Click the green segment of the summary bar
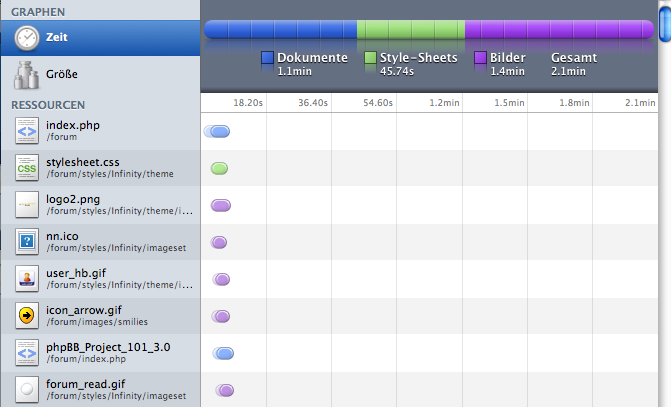This screenshot has height=407, width=671. [410, 31]
